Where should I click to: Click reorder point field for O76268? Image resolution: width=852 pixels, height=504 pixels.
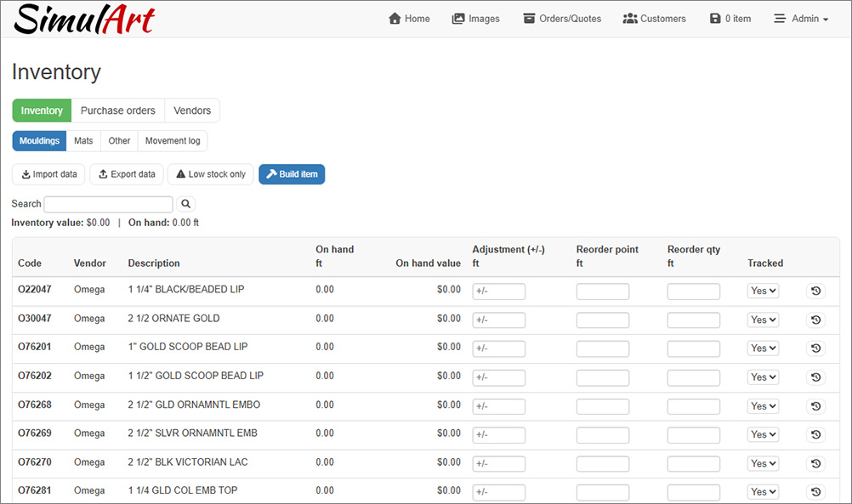coord(603,406)
